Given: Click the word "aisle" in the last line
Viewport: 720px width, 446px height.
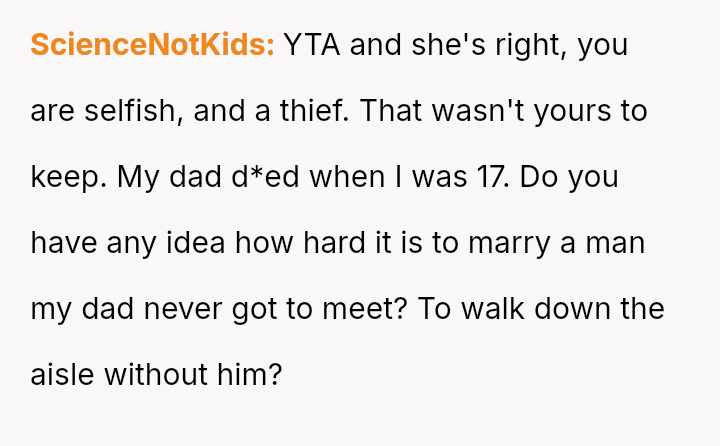Looking at the screenshot, I should click(x=62, y=375).
